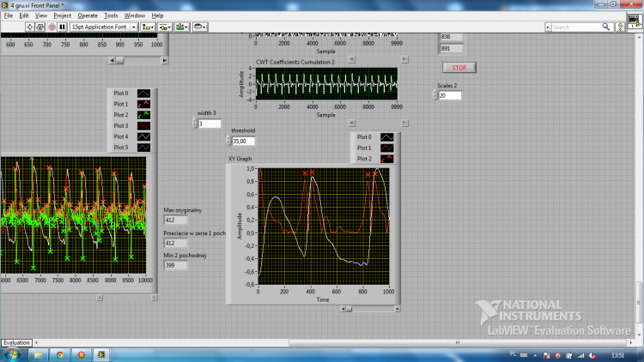Click Plot 2 glyph in XY Graph legend

coord(387,159)
